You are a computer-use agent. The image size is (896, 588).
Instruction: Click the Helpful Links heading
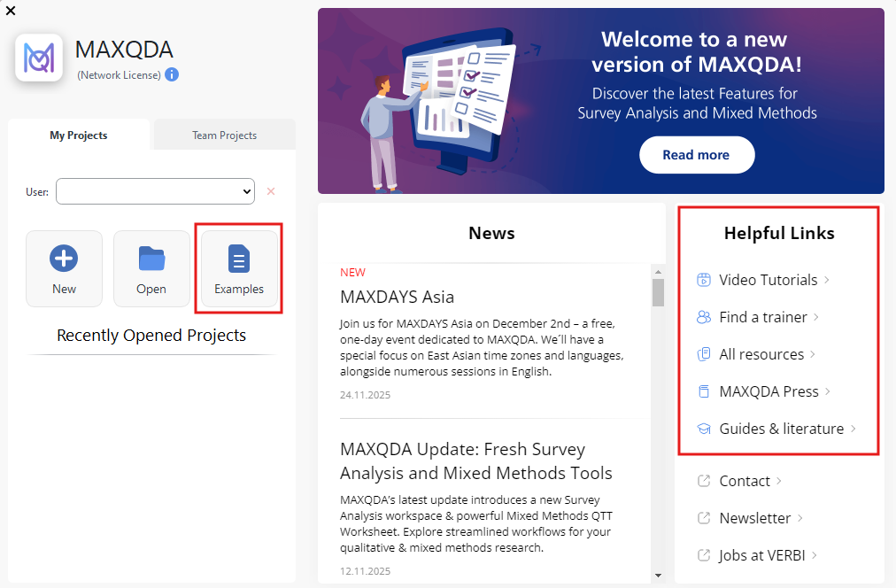pyautogui.click(x=779, y=233)
